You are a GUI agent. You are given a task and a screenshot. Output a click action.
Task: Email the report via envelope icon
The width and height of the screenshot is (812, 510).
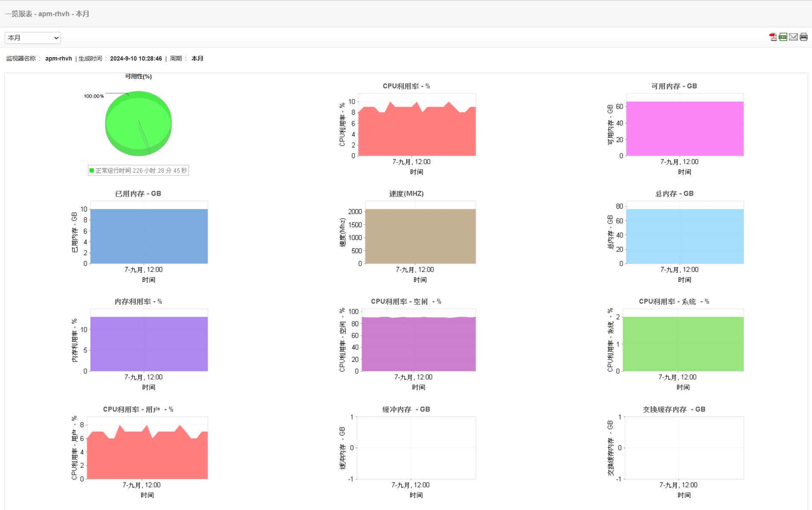pyautogui.click(x=793, y=37)
